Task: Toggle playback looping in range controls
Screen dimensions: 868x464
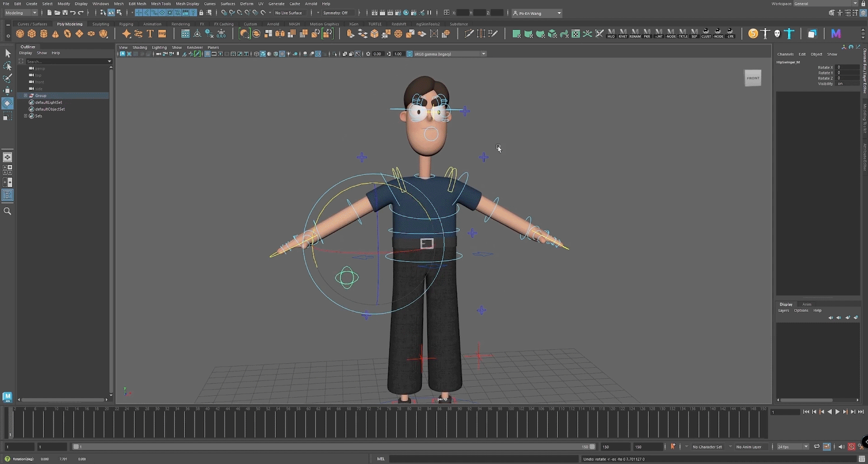Action: click(x=816, y=447)
